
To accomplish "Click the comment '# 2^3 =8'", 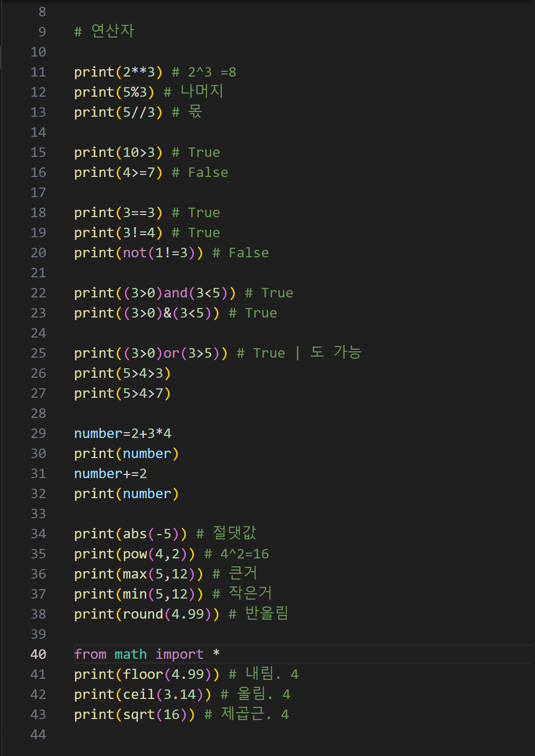I will [204, 72].
